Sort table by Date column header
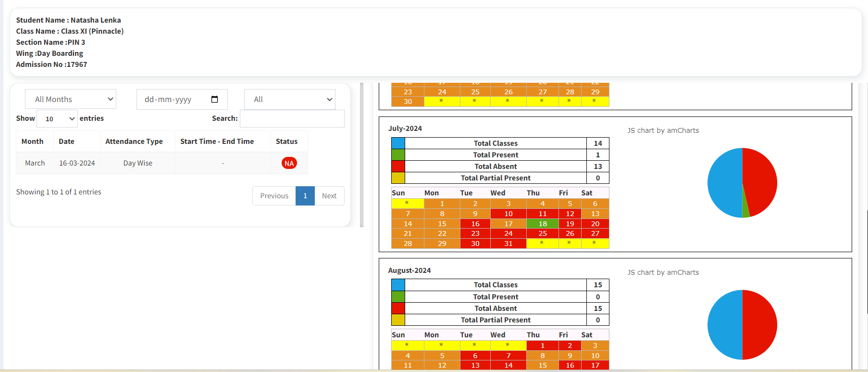Image resolution: width=868 pixels, height=372 pixels. [x=66, y=141]
